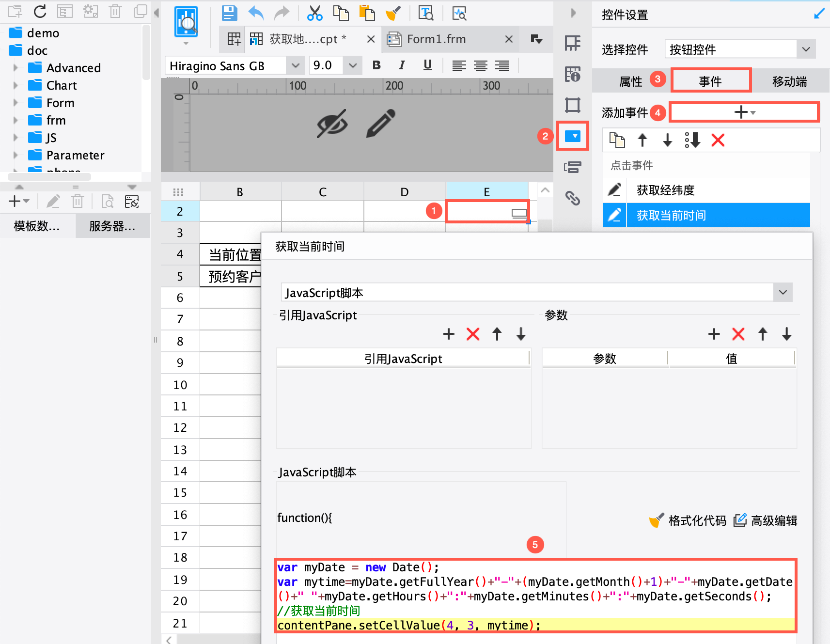Viewport: 830px width, 644px height.
Task: Align text to the right
Action: [x=502, y=66]
